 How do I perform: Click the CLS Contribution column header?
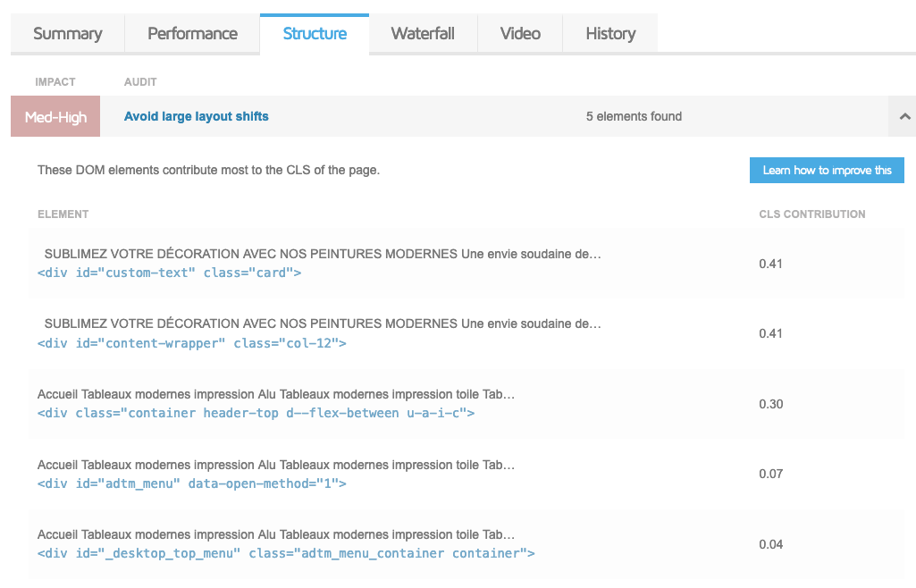tap(811, 214)
